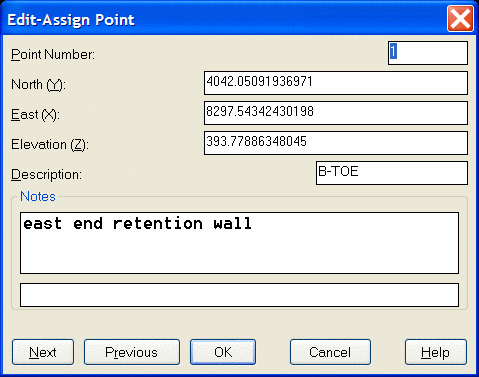Select the East (X) coordinate field
Screen dimensions: 479x377
[336, 113]
